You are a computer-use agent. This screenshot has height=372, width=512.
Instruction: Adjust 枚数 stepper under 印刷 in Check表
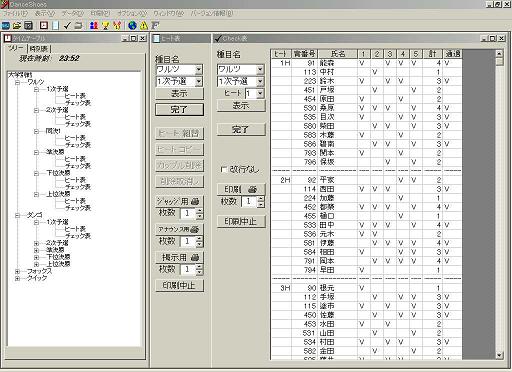[x=261, y=202]
